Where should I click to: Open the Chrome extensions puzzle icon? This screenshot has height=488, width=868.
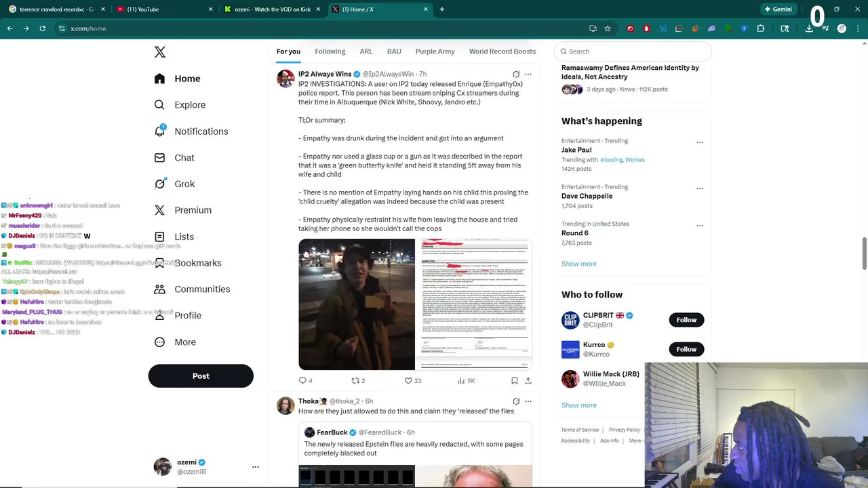[x=760, y=28]
